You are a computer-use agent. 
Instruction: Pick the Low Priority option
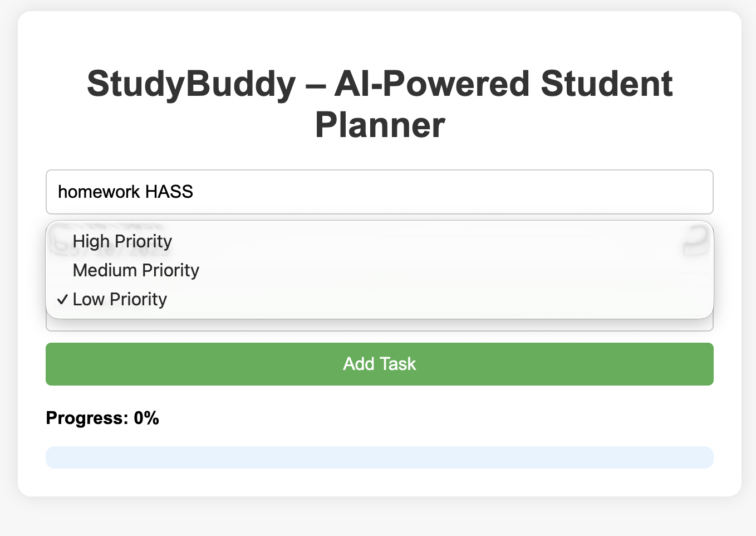(120, 299)
